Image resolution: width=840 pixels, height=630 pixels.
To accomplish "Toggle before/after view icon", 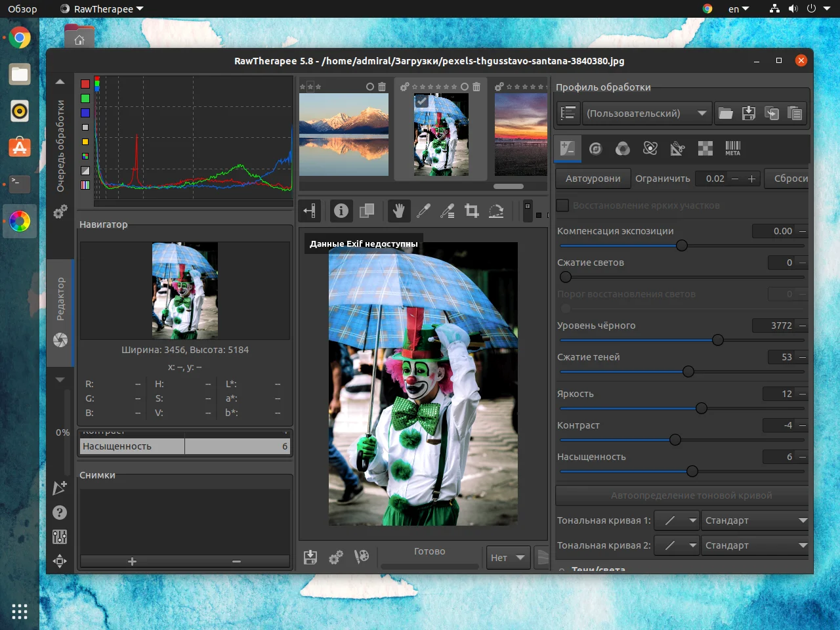I will tap(367, 211).
